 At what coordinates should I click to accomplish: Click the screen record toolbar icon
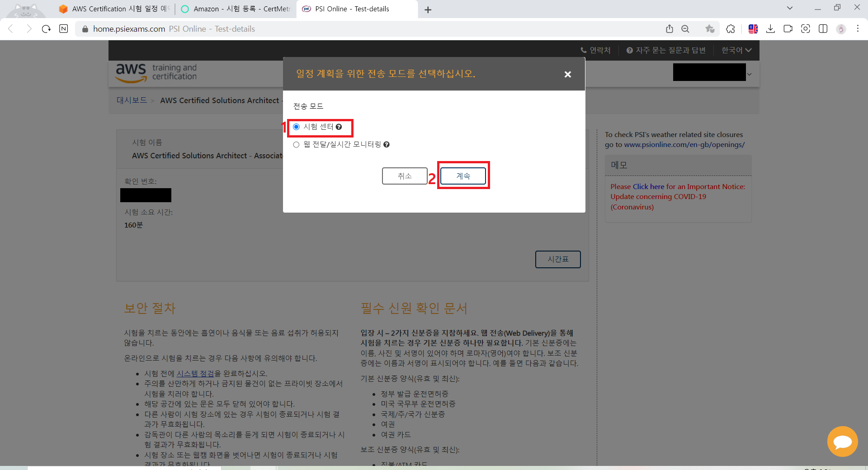point(788,29)
